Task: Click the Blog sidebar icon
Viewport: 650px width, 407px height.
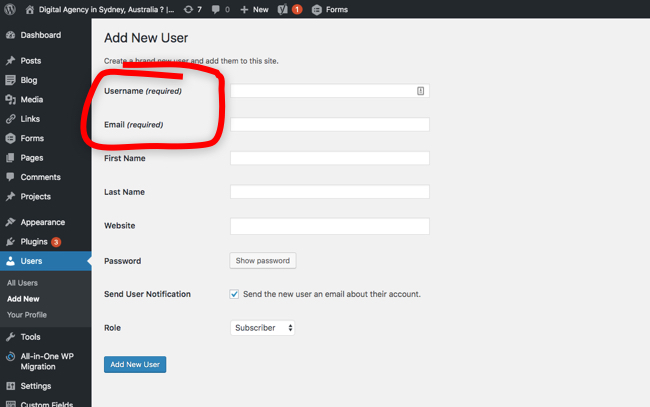Action: pos(10,80)
